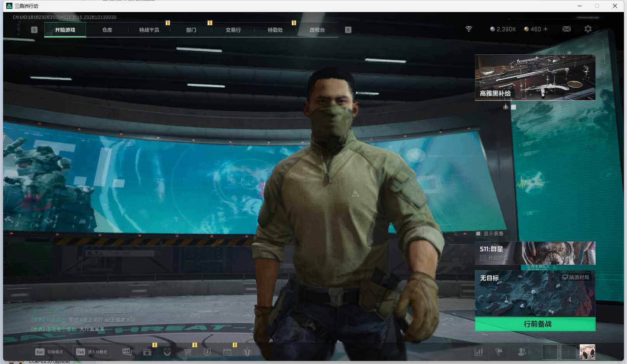Click Esc 切换模式 button

tap(49, 352)
